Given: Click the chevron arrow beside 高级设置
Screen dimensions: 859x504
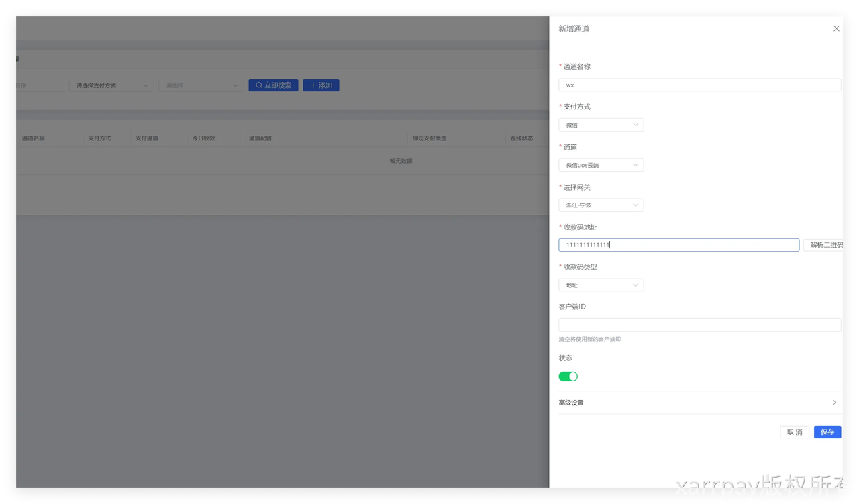Looking at the screenshot, I should (834, 403).
